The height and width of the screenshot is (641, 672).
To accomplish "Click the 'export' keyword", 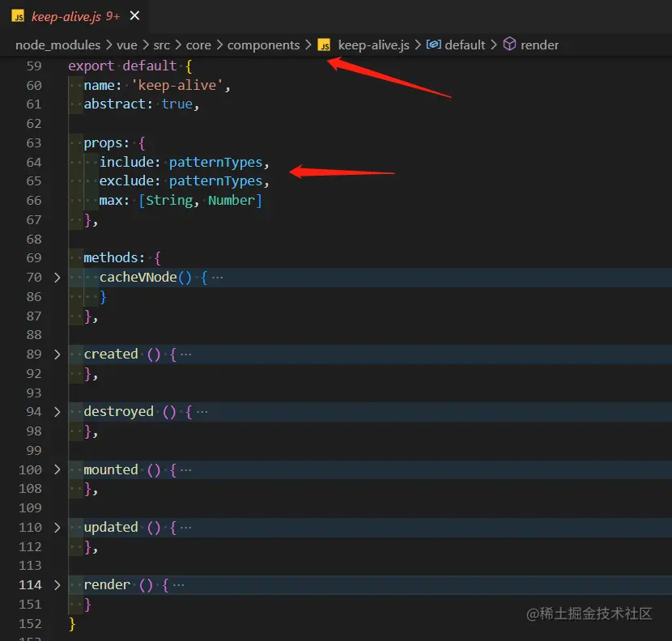I will pos(91,66).
